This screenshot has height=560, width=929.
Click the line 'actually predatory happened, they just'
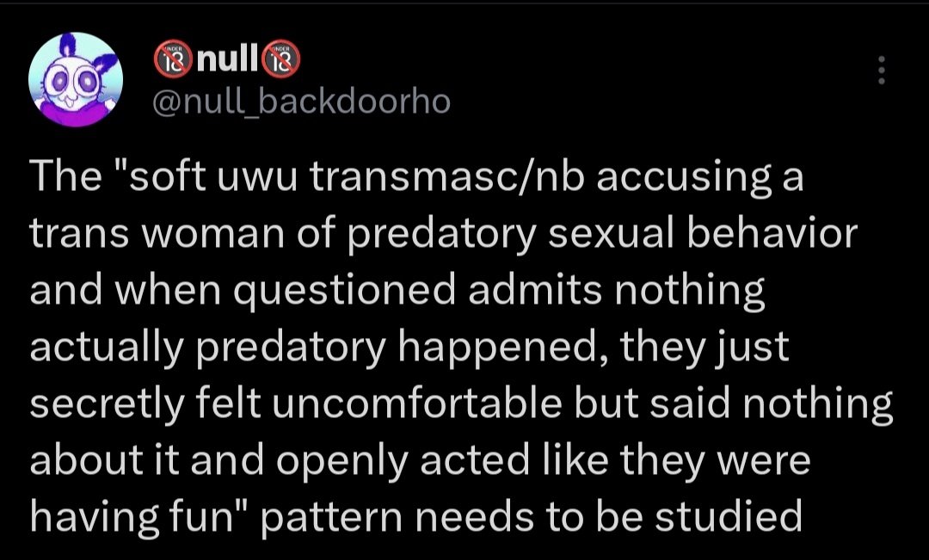click(x=409, y=348)
